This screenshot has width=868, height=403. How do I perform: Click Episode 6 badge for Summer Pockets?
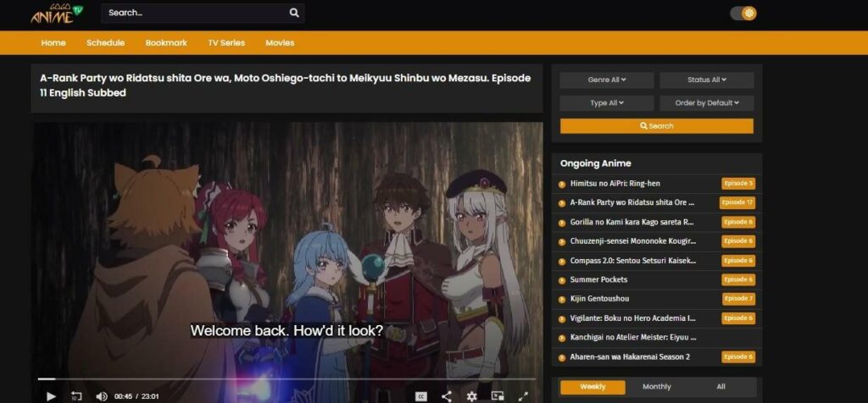click(x=738, y=279)
